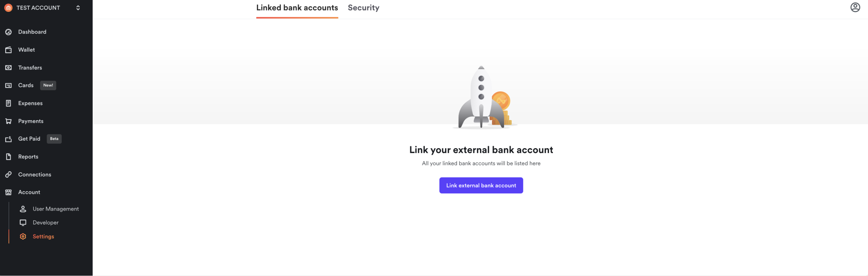The width and height of the screenshot is (868, 276).
Task: Click the Wallet icon in sidebar
Action: click(x=9, y=50)
